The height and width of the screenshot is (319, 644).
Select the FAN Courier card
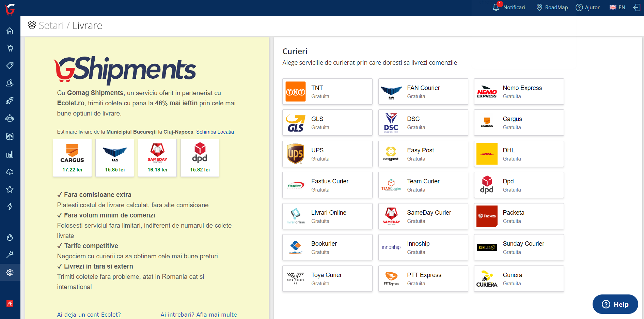point(423,92)
